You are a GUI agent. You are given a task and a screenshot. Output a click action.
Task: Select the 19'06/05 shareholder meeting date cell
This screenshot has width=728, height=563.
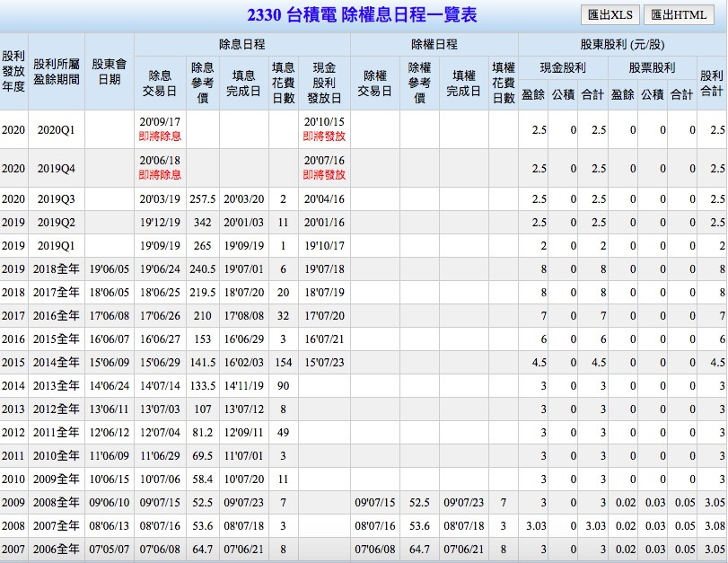pyautogui.click(x=110, y=268)
